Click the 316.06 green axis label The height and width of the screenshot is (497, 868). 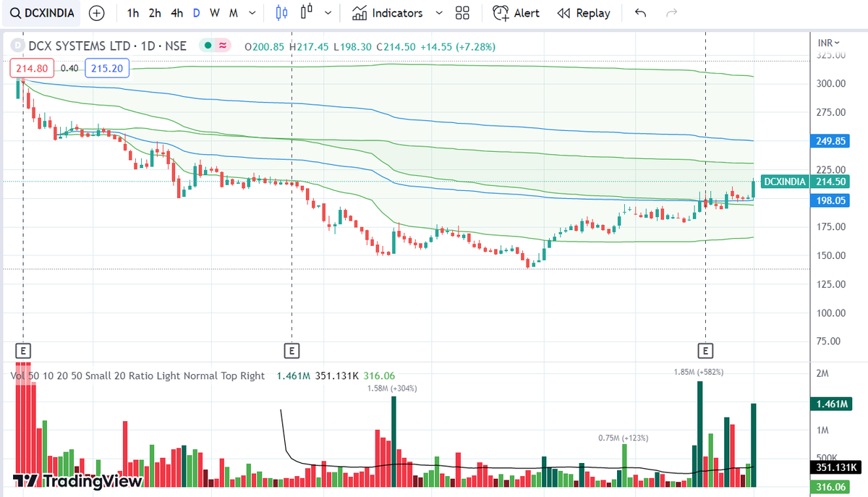pyautogui.click(x=831, y=488)
